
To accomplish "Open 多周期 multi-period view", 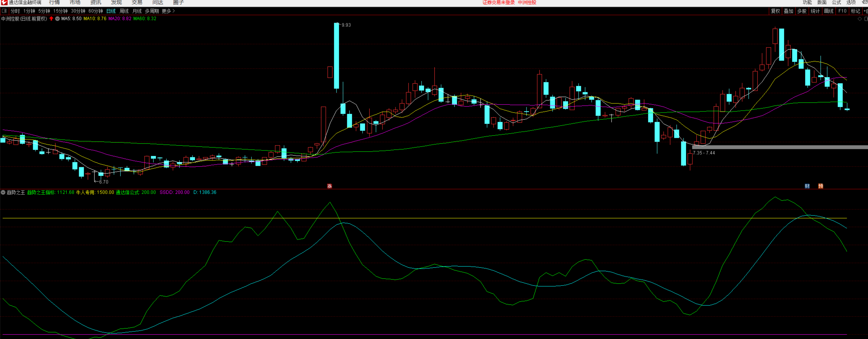I will pyautogui.click(x=152, y=11).
